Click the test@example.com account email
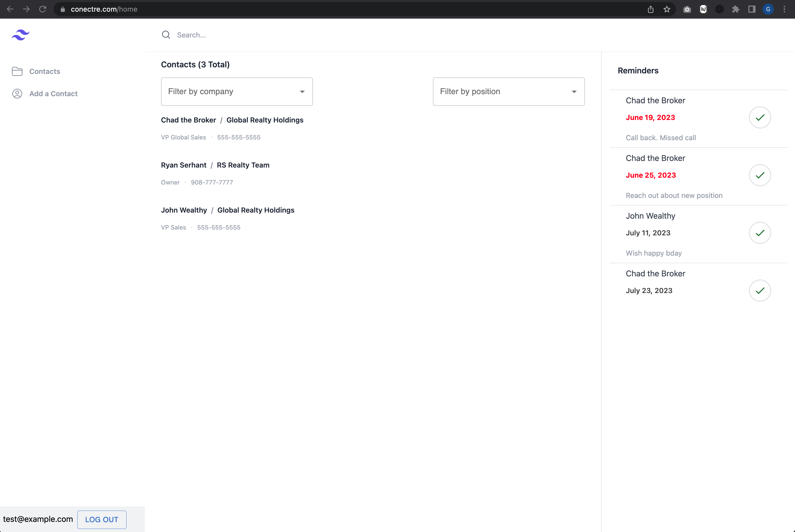The image size is (795, 532). pos(38,519)
